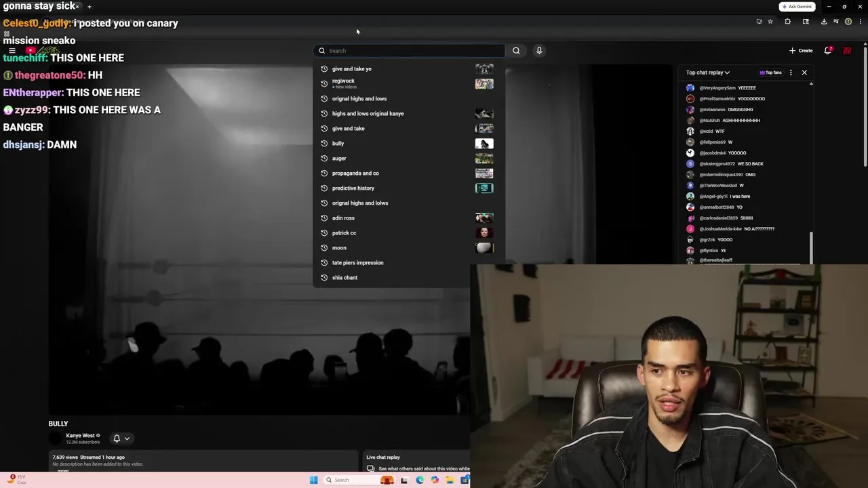This screenshot has width=868, height=488.
Task: Open the browser extensions puzzle icon
Action: (x=787, y=22)
